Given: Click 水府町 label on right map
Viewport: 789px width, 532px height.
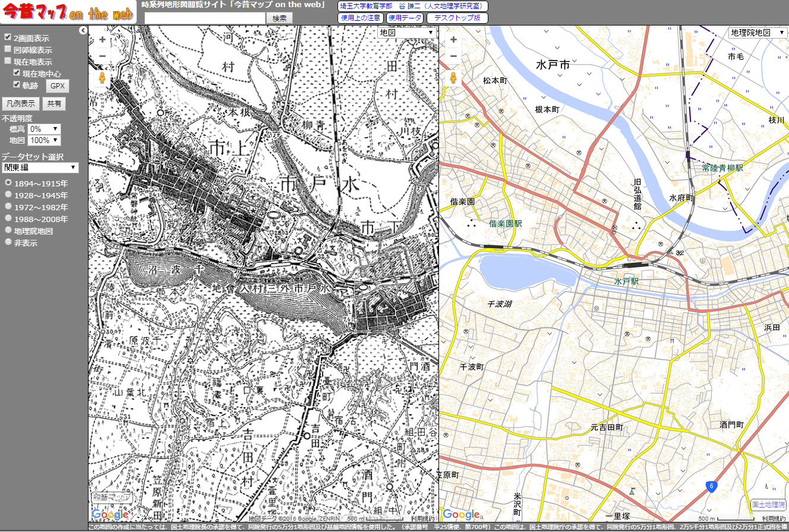Looking at the screenshot, I should 681,198.
